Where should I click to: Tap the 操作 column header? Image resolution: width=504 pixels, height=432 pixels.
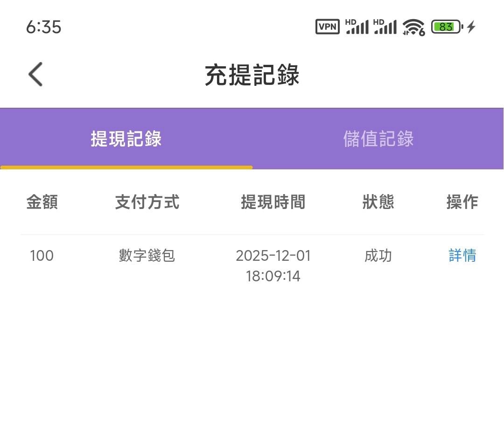click(x=462, y=202)
